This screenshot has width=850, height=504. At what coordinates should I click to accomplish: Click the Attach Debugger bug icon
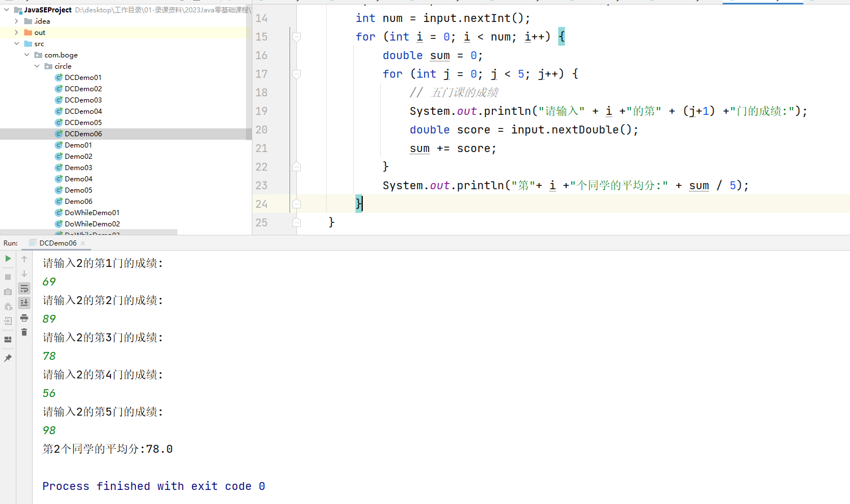(x=8, y=307)
